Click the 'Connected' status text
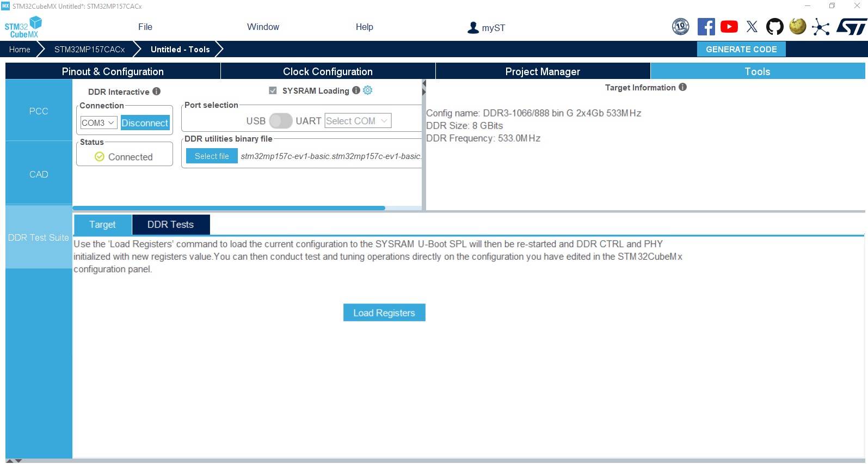The width and height of the screenshot is (868, 464). click(x=131, y=157)
